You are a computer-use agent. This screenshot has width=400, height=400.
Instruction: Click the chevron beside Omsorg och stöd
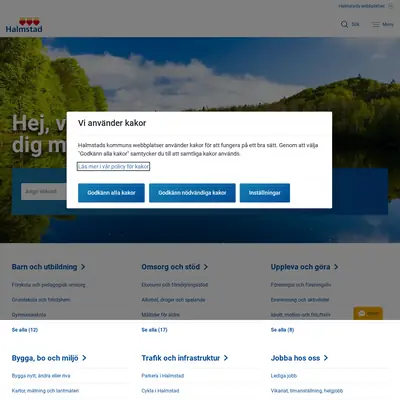(206, 267)
